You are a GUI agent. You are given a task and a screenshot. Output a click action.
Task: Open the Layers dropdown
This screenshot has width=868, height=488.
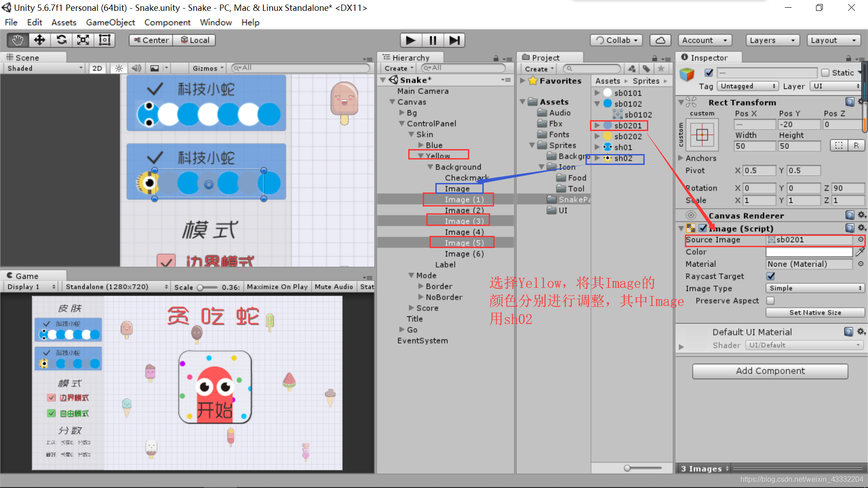click(x=772, y=40)
